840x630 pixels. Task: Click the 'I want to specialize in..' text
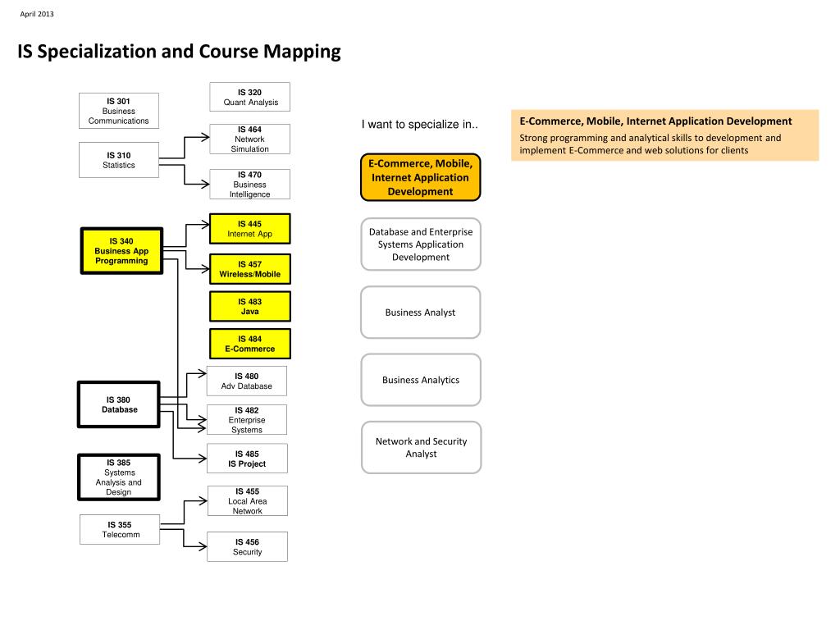point(419,125)
